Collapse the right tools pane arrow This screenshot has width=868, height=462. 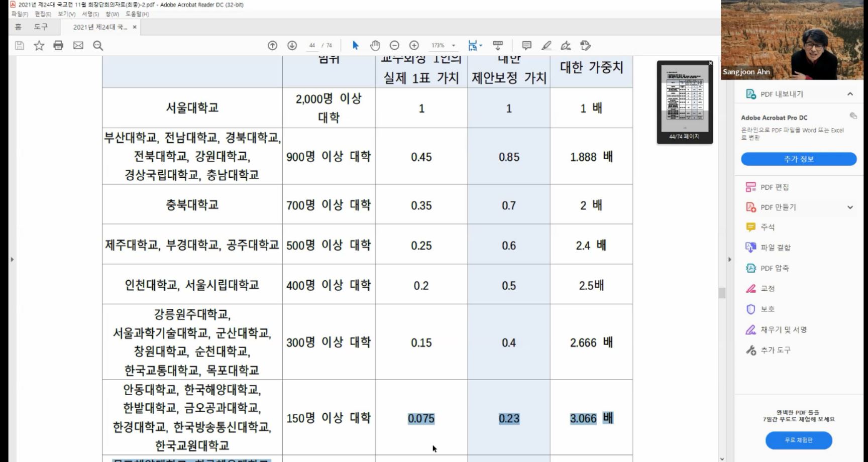tap(729, 260)
